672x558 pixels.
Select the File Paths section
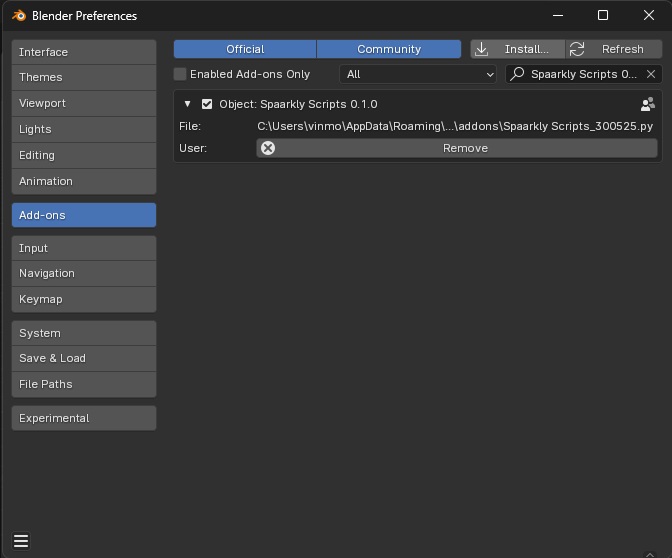(x=84, y=384)
